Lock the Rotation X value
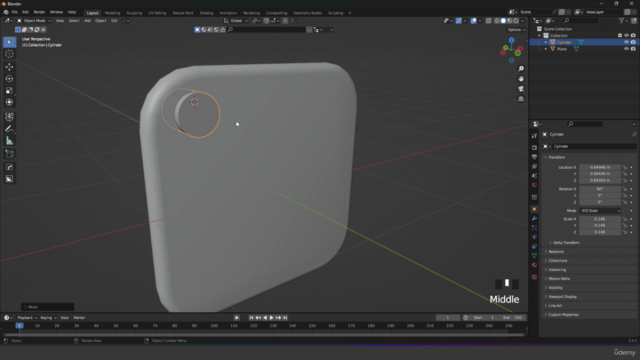 [624, 189]
